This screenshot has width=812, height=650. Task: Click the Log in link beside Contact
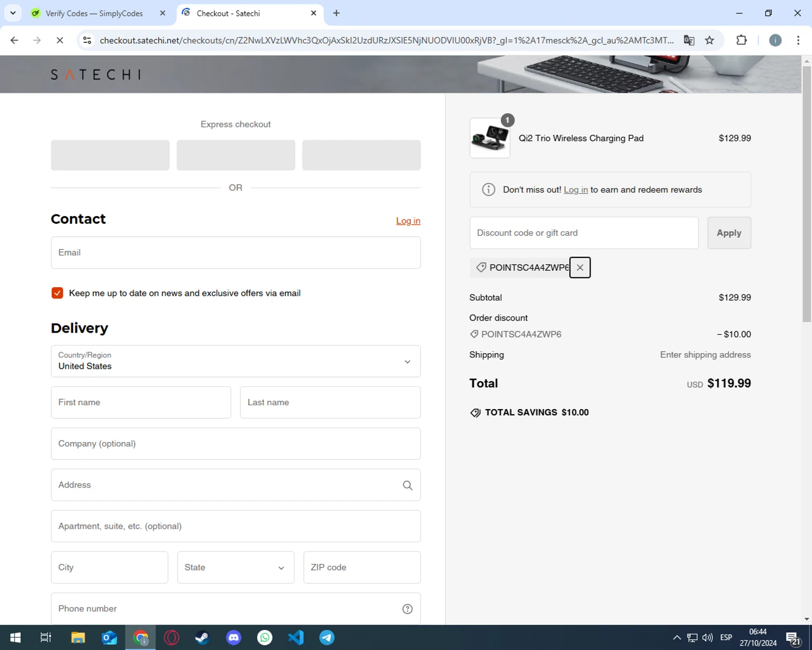(x=408, y=221)
